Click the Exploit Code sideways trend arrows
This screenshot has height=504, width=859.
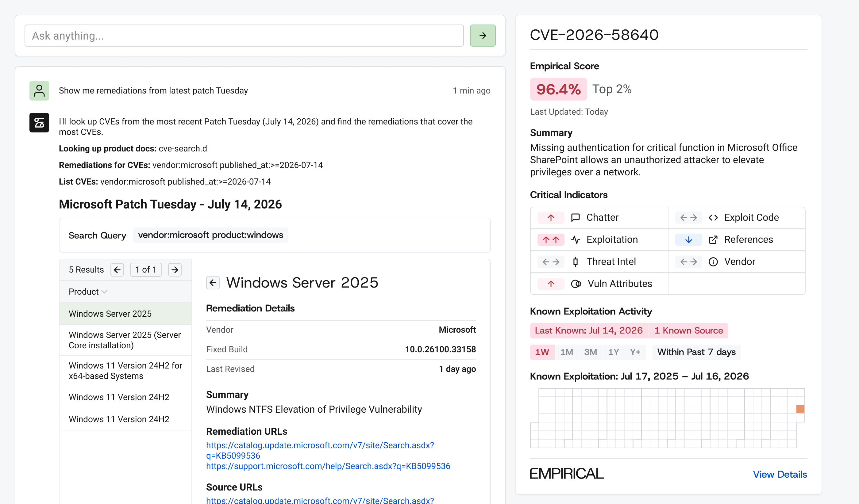click(688, 218)
